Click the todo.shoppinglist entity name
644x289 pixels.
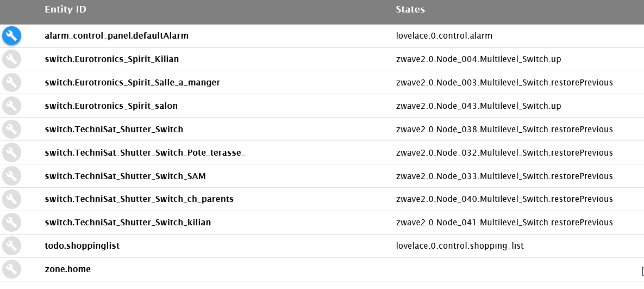tap(82, 246)
